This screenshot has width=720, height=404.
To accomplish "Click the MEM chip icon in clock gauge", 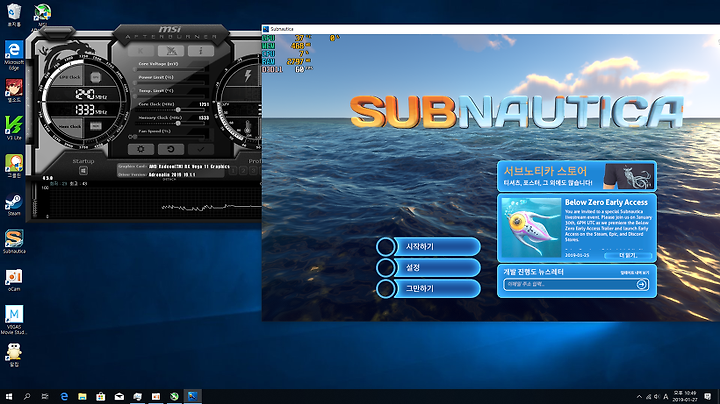I will point(96,126).
